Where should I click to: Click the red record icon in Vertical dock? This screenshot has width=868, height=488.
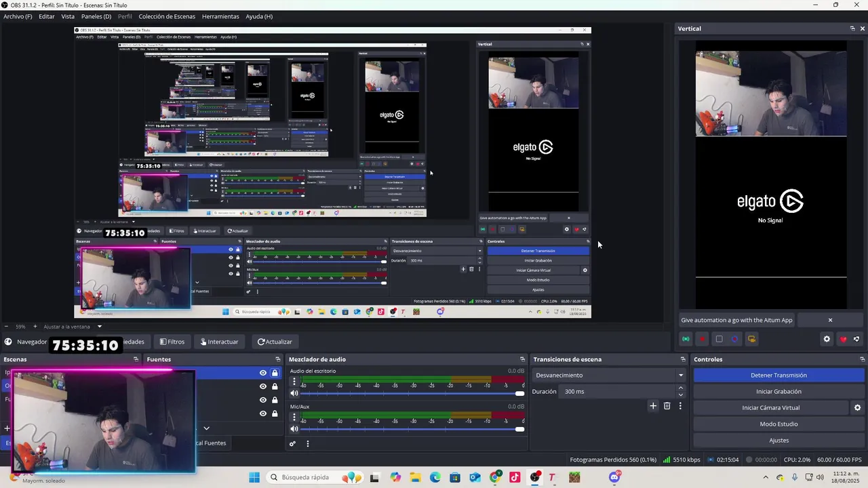(x=703, y=339)
